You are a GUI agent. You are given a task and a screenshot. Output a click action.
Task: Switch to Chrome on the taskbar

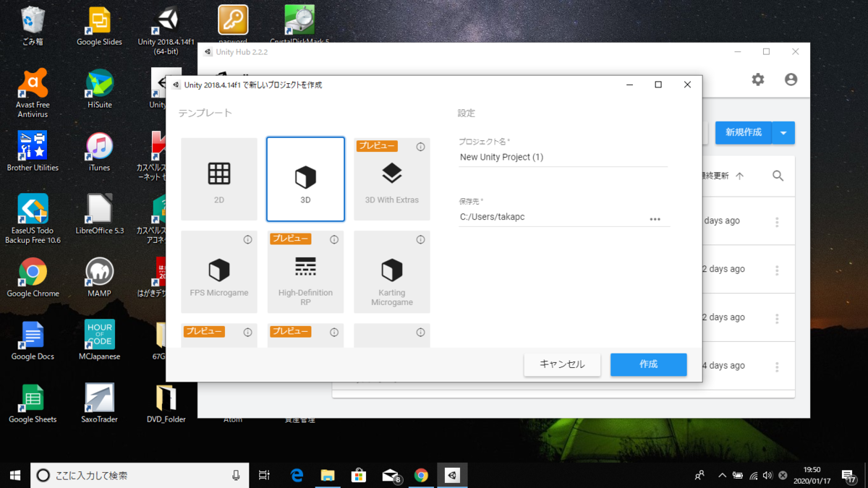pos(422,475)
